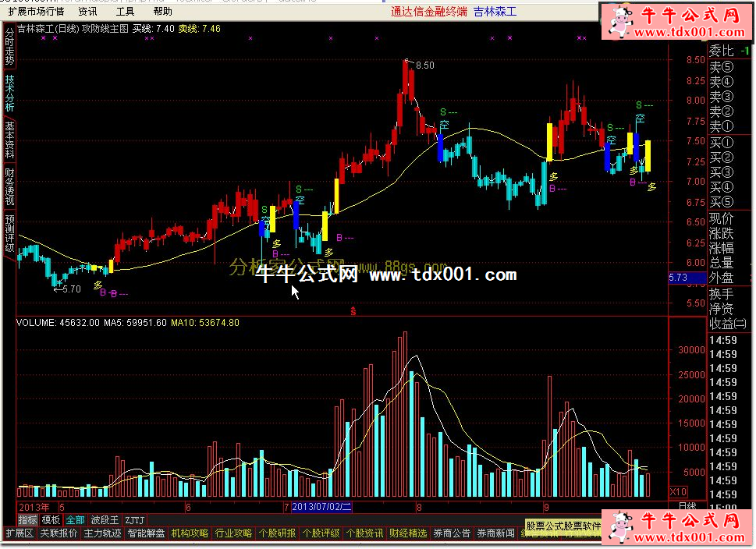Click the 卖⑤ row in quote panel
756x549 pixels.
(x=730, y=67)
